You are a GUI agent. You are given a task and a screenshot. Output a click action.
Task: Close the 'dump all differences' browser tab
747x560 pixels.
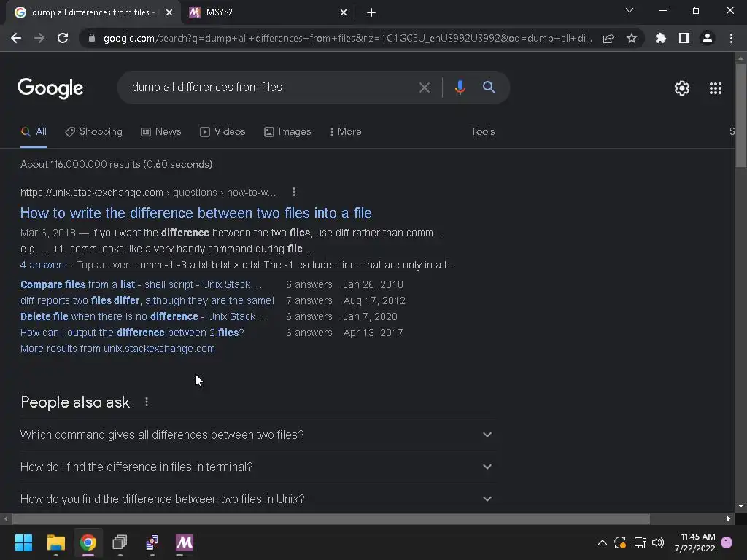[169, 12]
